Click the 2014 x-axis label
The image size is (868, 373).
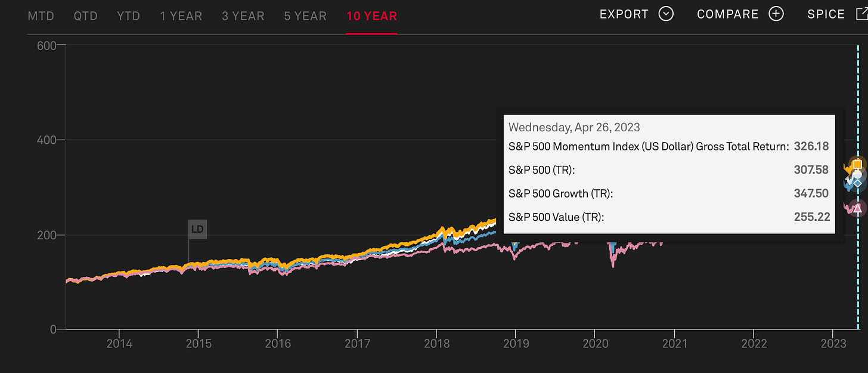(x=119, y=343)
